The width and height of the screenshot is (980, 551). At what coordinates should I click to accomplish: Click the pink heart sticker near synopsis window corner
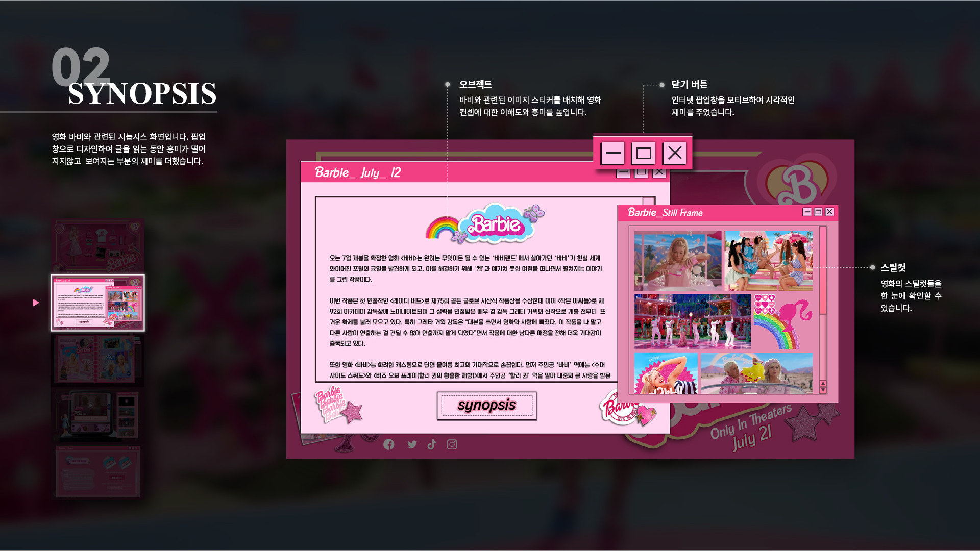click(x=646, y=415)
